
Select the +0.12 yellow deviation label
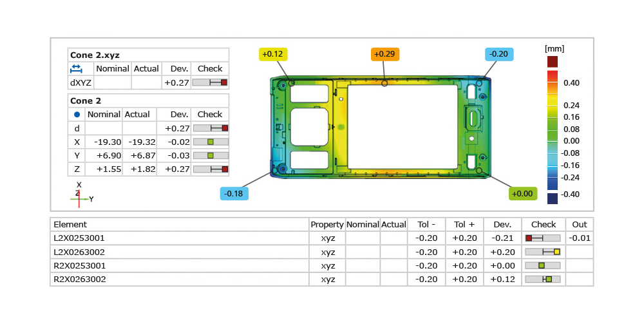point(273,54)
